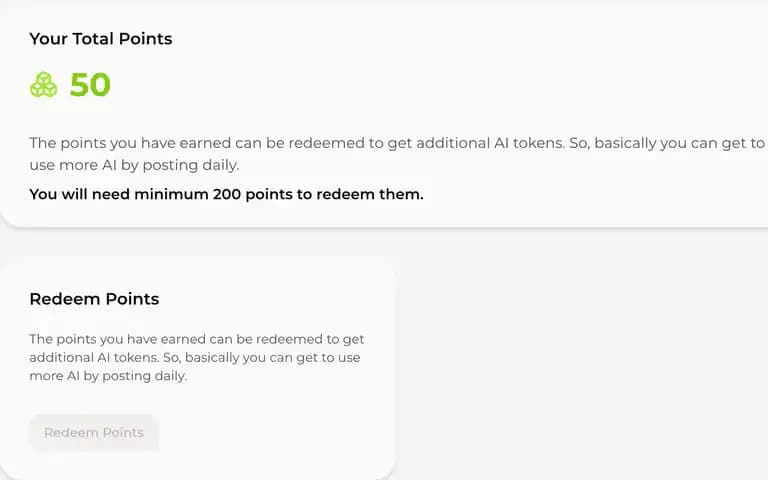Click empty gray area beside redeem card
Screen dimensions: 768x480
coord(578,367)
